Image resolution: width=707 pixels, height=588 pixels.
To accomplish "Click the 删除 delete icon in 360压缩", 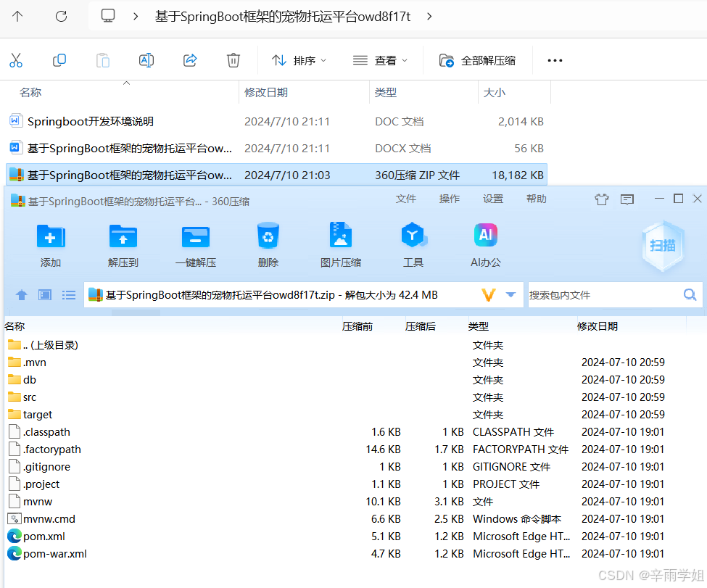I will coord(268,235).
